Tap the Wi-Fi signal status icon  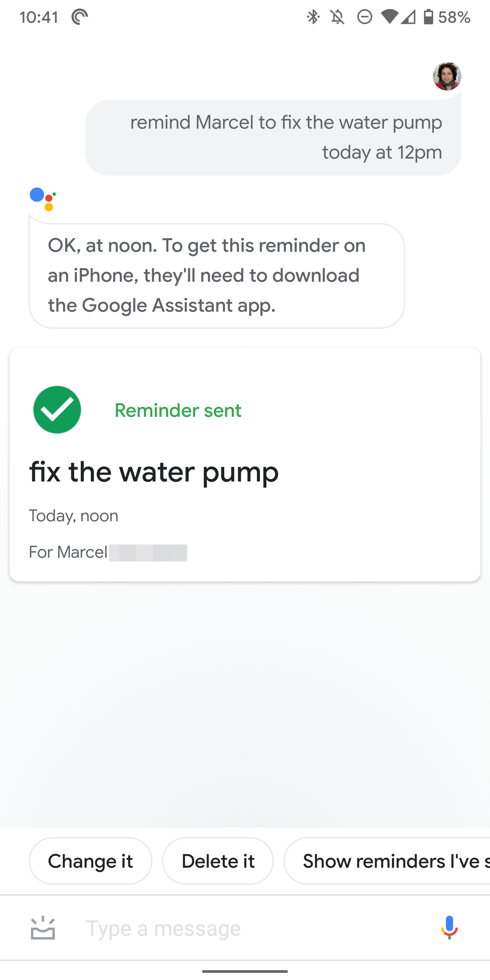click(x=389, y=17)
